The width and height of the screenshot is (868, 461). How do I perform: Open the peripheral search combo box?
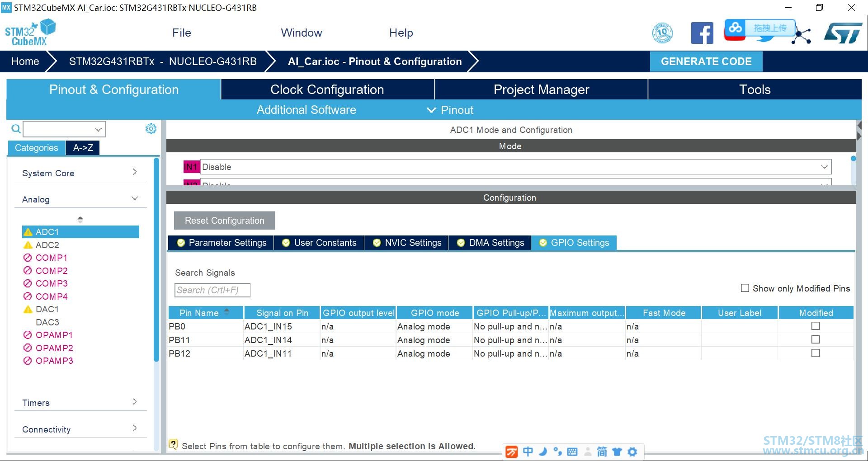tap(64, 129)
